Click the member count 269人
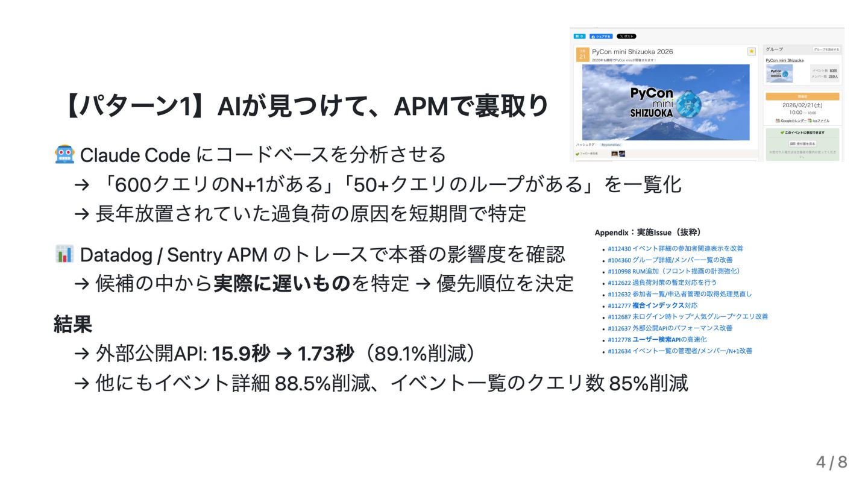 (833, 77)
